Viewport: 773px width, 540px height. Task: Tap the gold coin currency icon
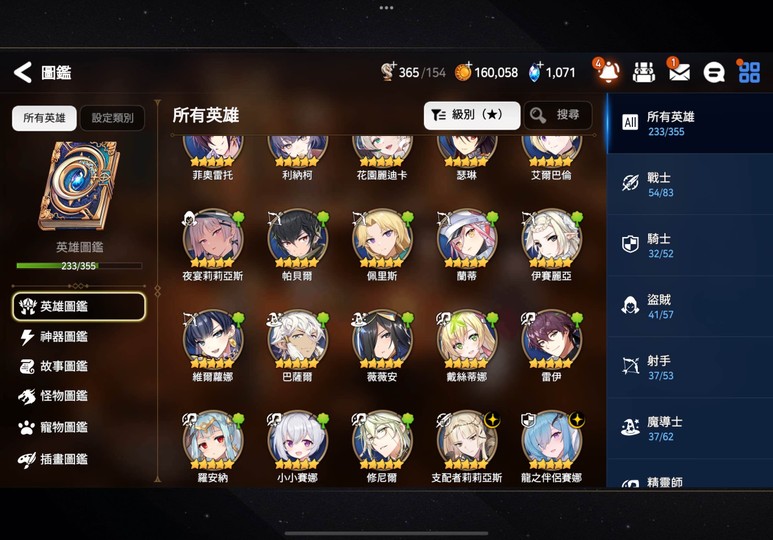(463, 72)
